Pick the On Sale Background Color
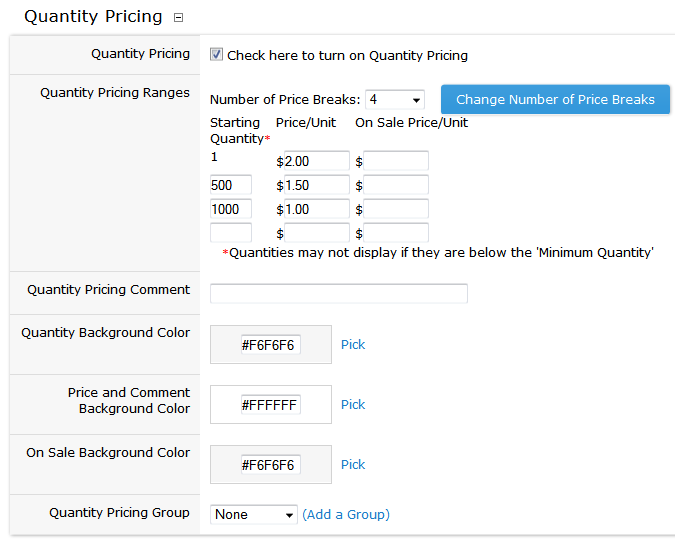675x546 pixels. click(353, 464)
